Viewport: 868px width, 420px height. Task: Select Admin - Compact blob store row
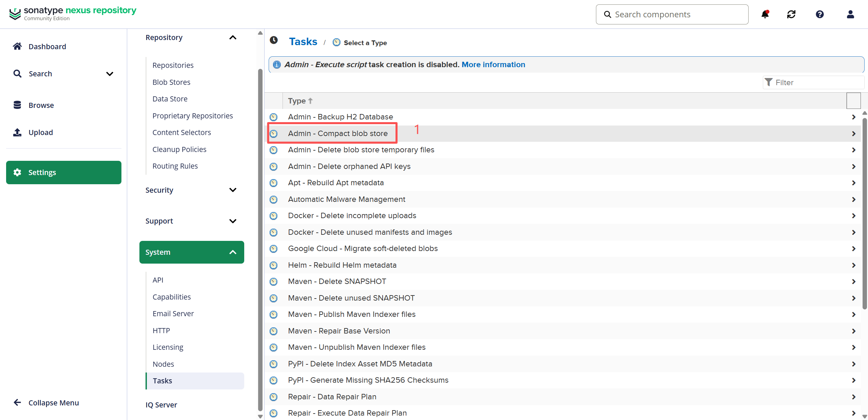pos(337,133)
